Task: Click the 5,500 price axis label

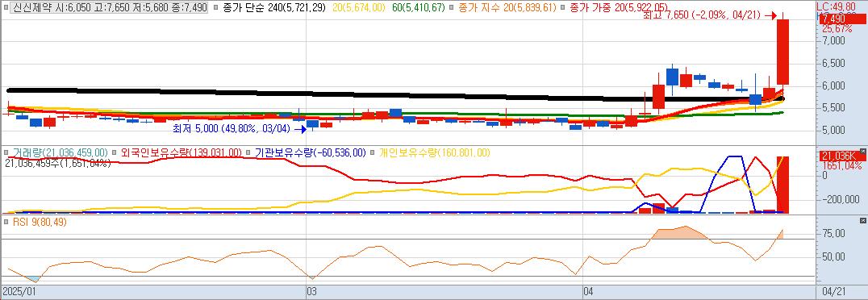Action: click(833, 109)
